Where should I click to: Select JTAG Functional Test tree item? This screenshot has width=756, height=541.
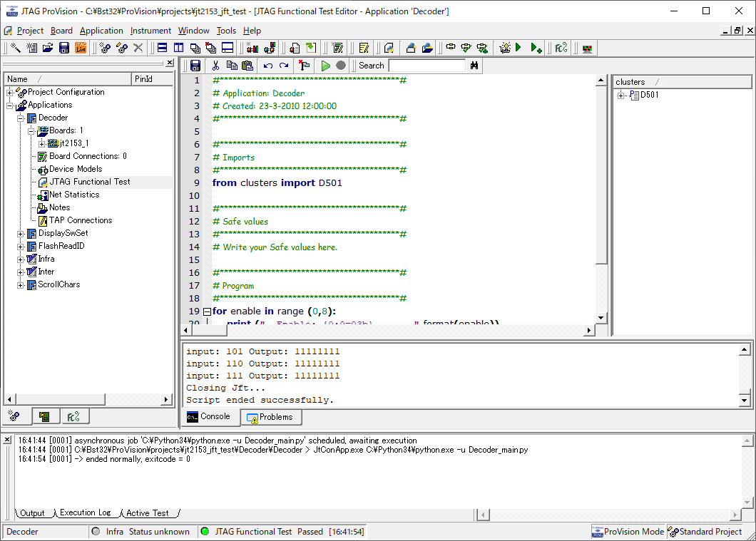[x=90, y=182]
